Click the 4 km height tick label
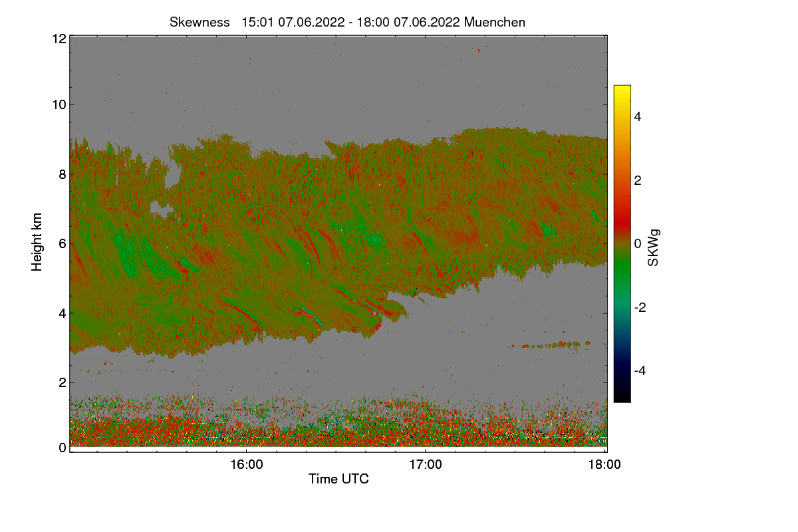Viewport: 798px width, 532px height. point(62,313)
